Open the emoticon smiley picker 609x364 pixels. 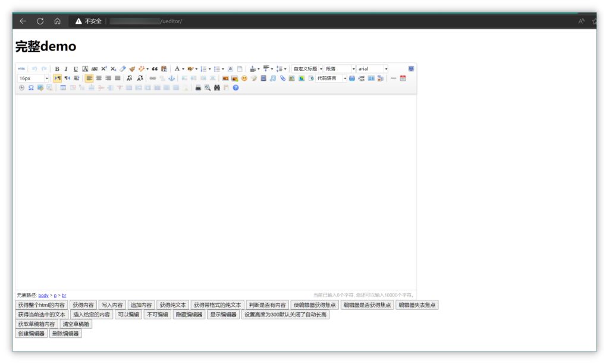244,78
